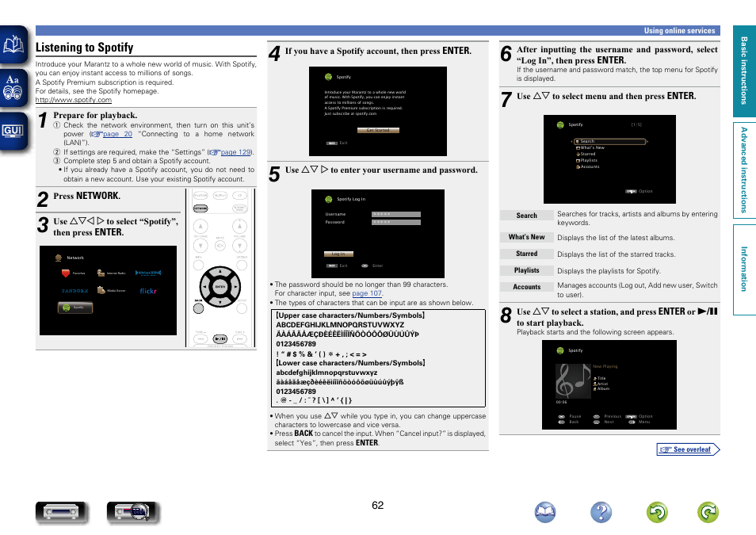Click the Using online services header text
The image size is (756, 535).
679,30
